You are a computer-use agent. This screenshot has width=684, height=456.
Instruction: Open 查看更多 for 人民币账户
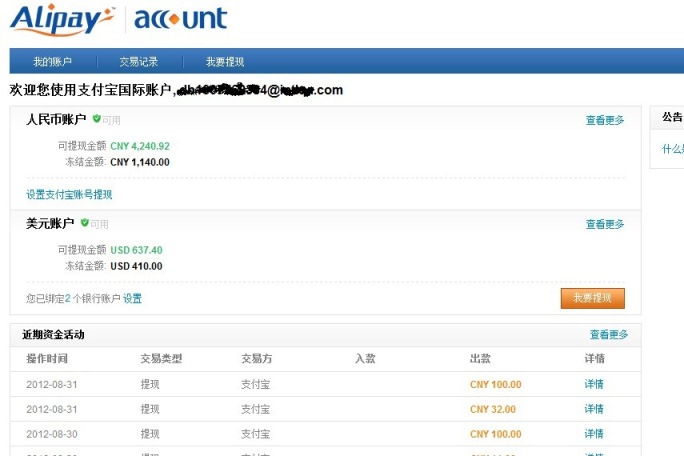[x=605, y=120]
